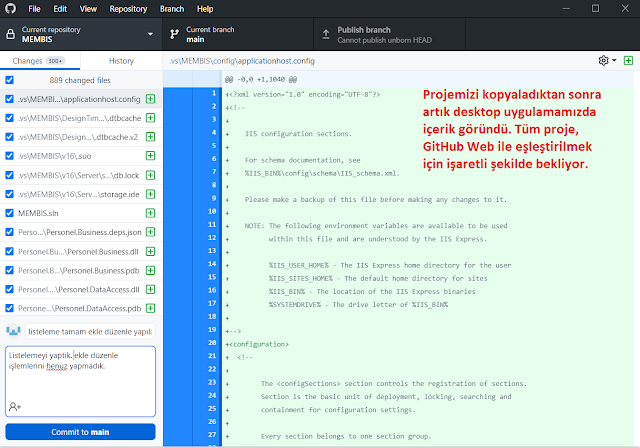Open the View menu
The height and width of the screenshot is (448, 640).
(x=88, y=9)
